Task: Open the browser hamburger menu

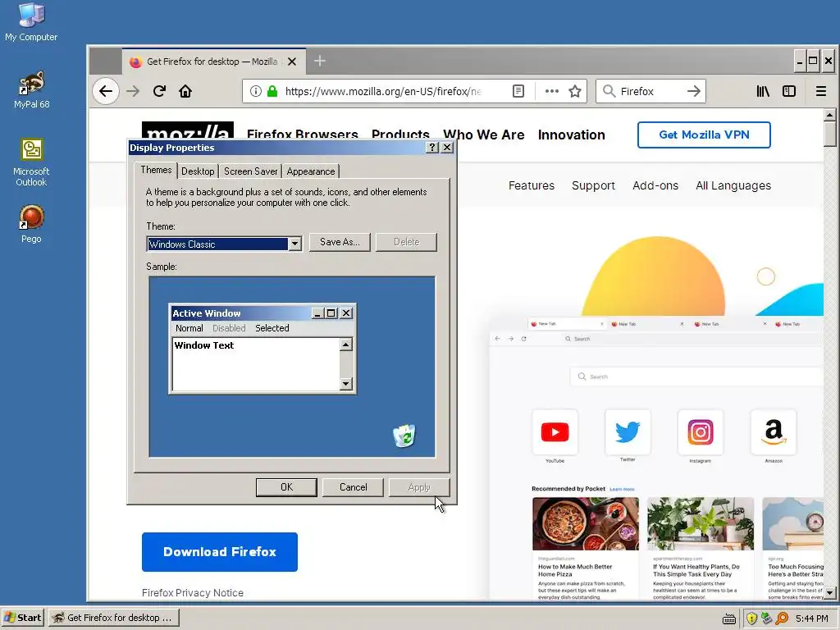Action: tap(820, 91)
